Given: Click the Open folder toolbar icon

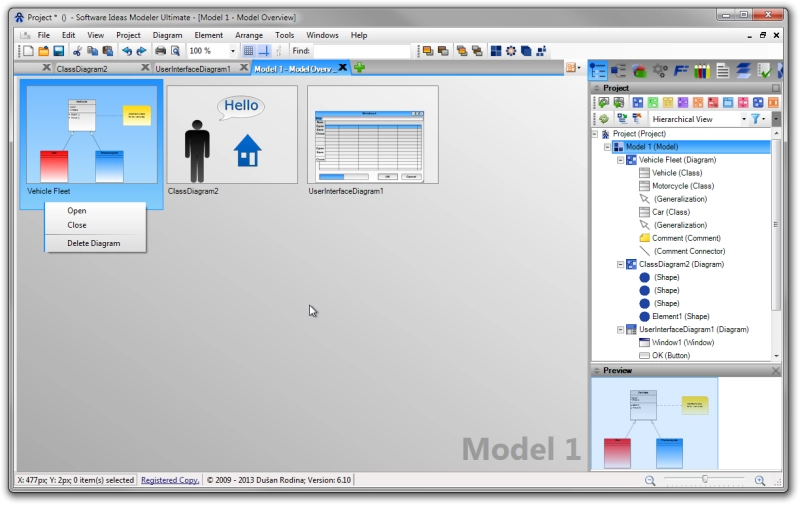Looking at the screenshot, I should tap(43, 51).
